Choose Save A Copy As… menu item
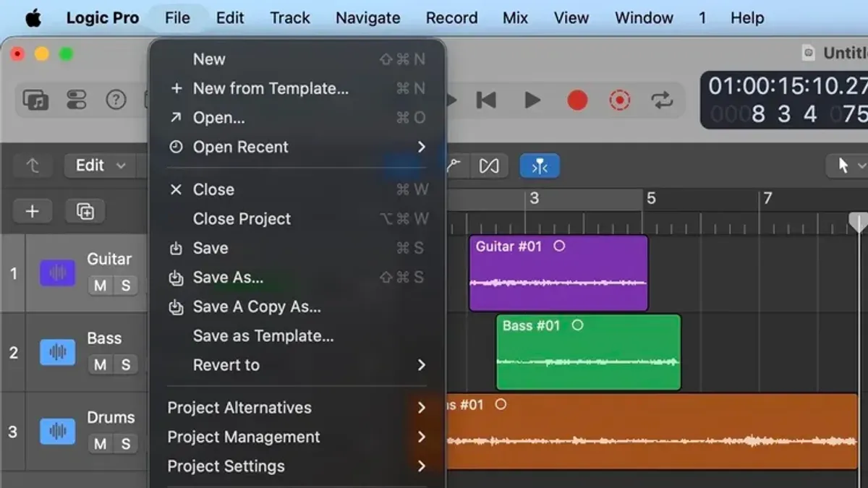This screenshot has width=868, height=488. (x=298, y=307)
